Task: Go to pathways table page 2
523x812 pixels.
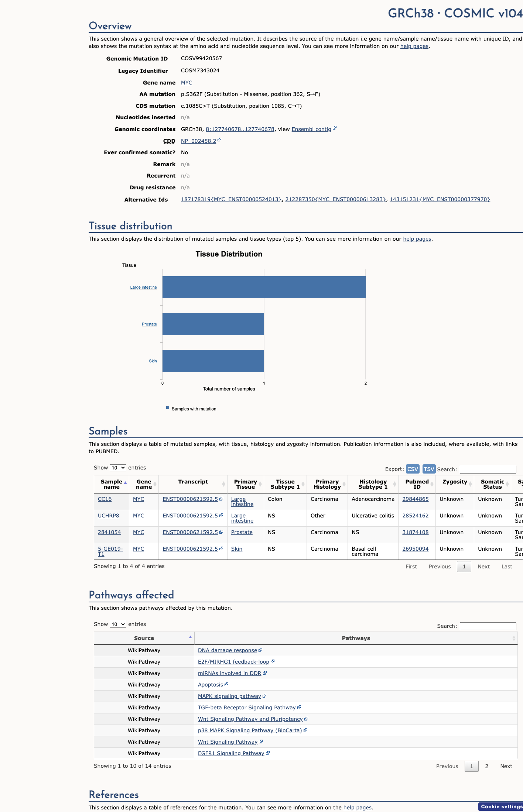Action: tap(486, 766)
